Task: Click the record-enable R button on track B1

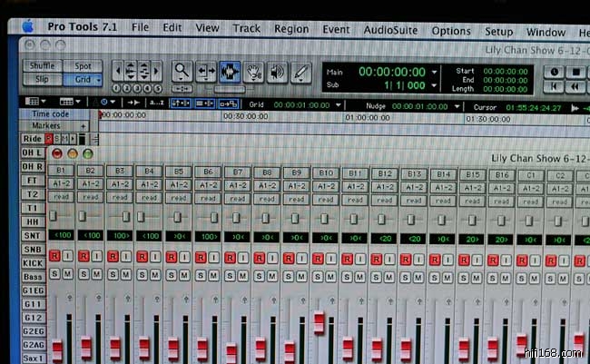Action: [x=54, y=258]
